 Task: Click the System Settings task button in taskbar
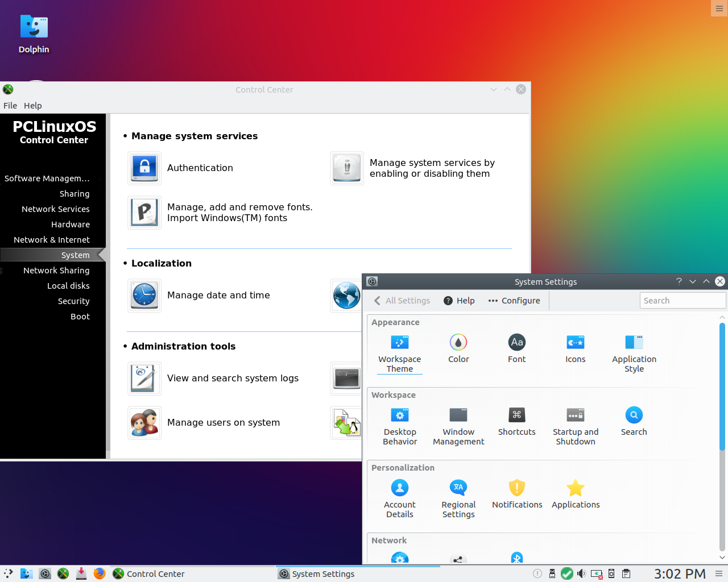pos(358,574)
